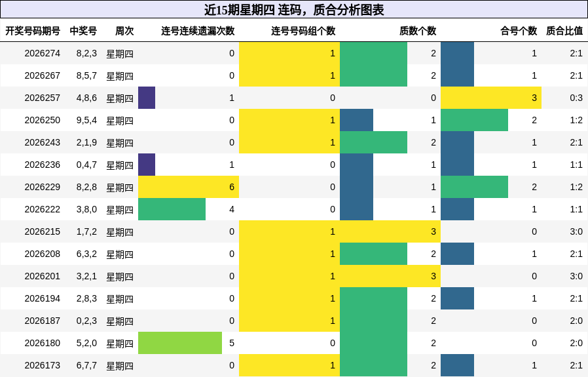Select the 中奖号 column header
Image resolution: width=588 pixels, height=377 pixels.
[x=83, y=31]
